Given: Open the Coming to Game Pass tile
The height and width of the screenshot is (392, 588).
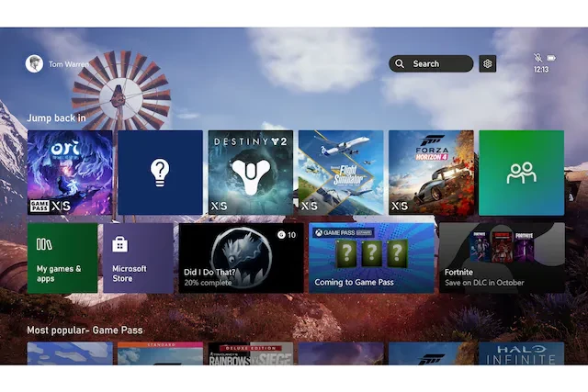Looking at the screenshot, I should pyautogui.click(x=371, y=258).
